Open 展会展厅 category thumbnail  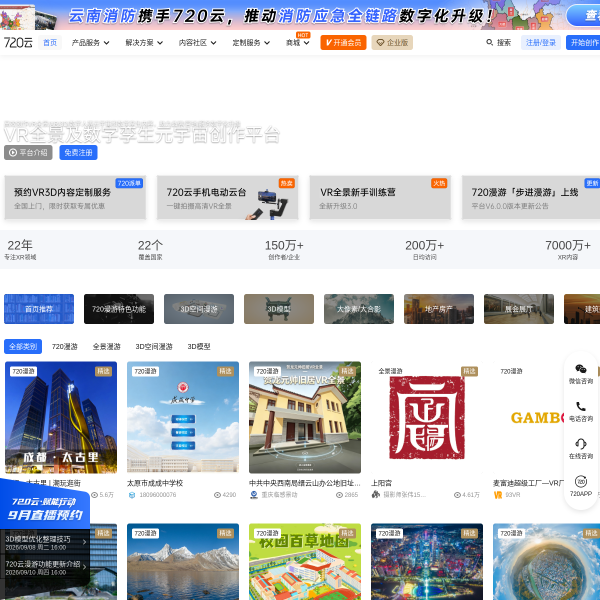click(x=519, y=309)
